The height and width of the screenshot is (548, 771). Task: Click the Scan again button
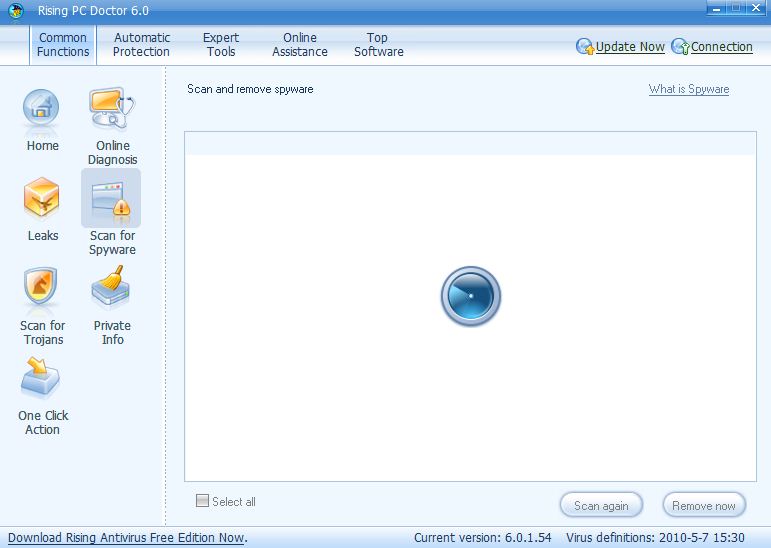pyautogui.click(x=601, y=505)
